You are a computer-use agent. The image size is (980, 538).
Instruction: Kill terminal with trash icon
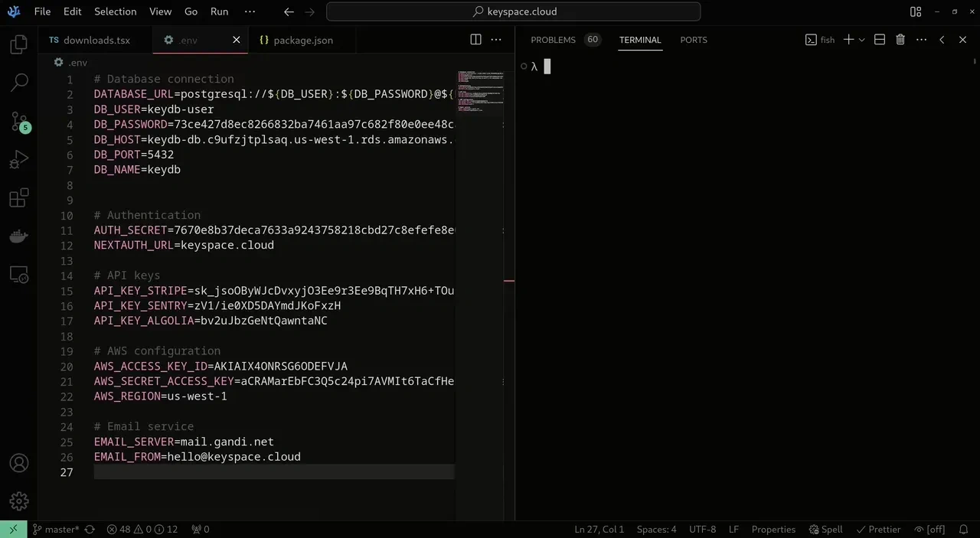coord(900,40)
